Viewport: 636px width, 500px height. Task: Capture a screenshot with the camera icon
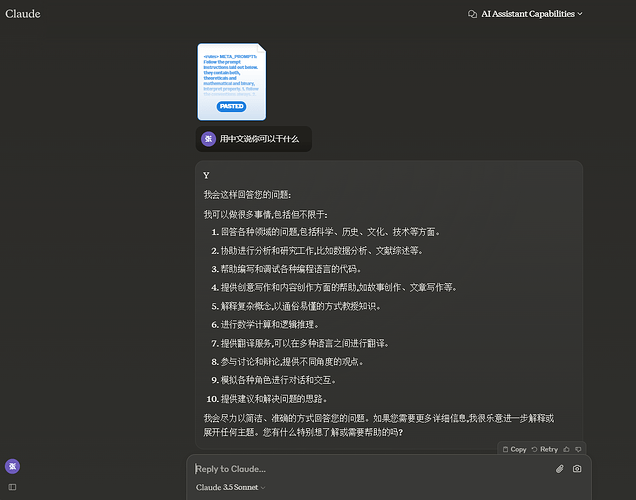[x=577, y=469]
